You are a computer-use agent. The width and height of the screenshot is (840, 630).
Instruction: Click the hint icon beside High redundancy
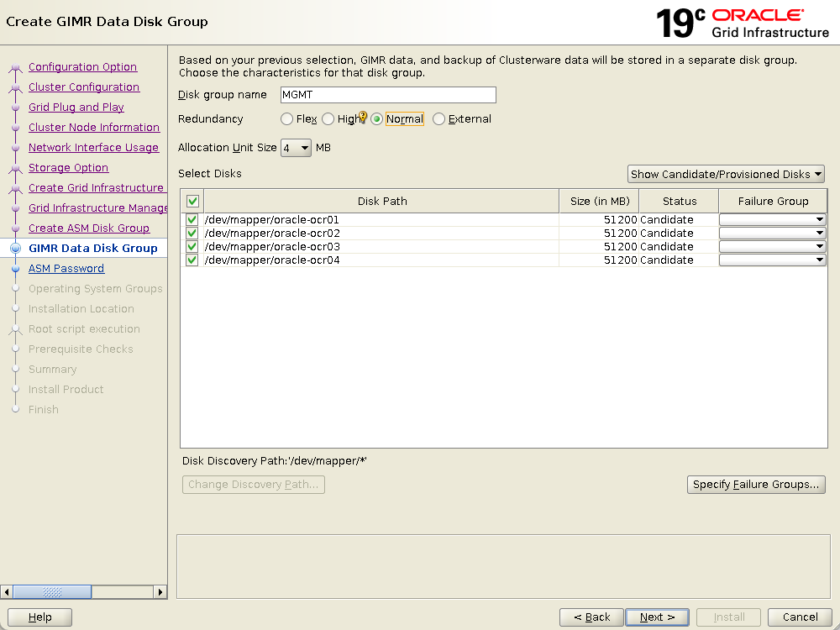point(363,118)
